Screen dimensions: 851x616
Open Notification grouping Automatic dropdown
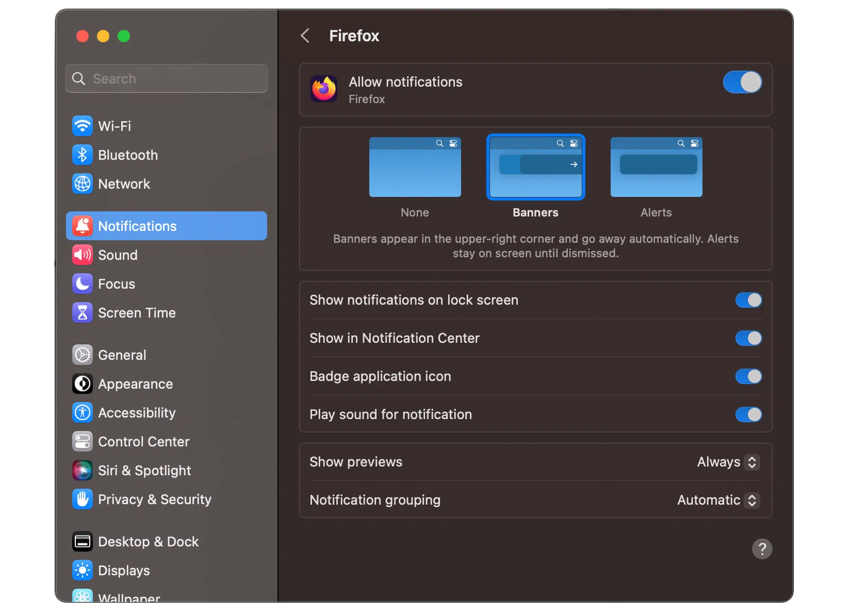pyautogui.click(x=718, y=500)
